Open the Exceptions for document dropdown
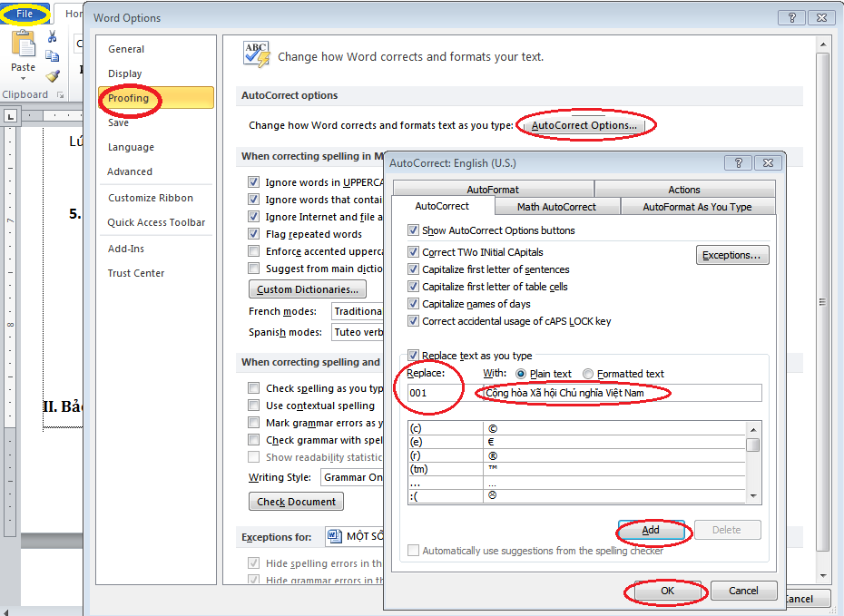Image resolution: width=844 pixels, height=616 pixels. tap(355, 536)
